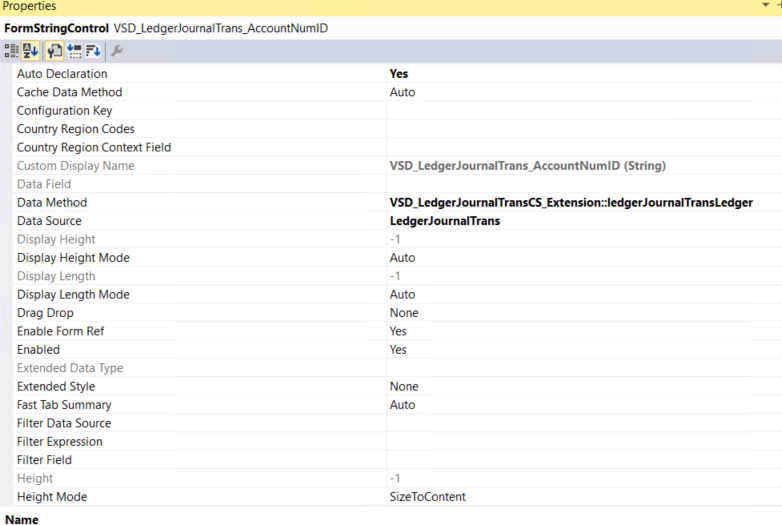Click the -1 value of Display Height

point(395,239)
